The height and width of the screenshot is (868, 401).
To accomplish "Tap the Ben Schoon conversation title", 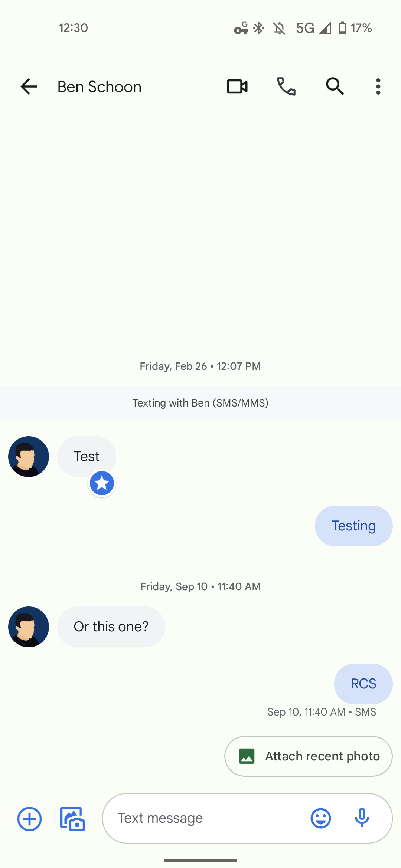I will tap(100, 87).
